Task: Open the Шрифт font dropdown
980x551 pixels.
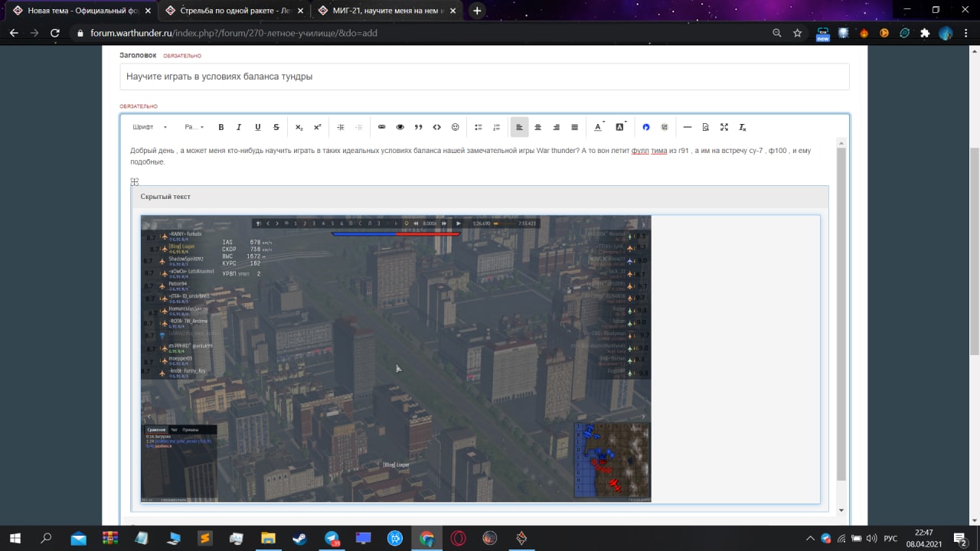Action: point(150,127)
